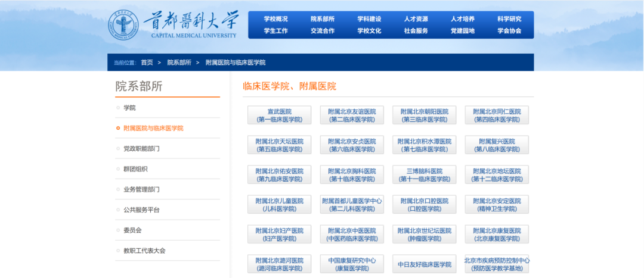Open 附属北京康复医院 button
The width and height of the screenshot is (644, 278).
pyautogui.click(x=497, y=234)
